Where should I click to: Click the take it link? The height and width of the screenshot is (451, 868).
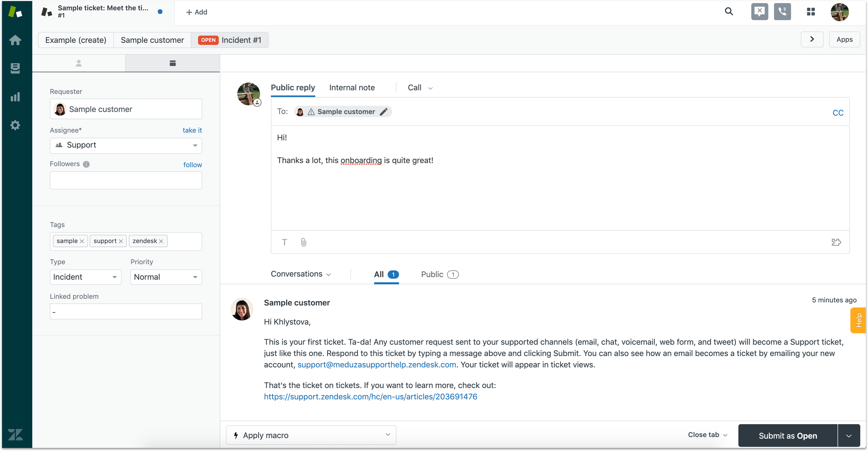tap(192, 130)
